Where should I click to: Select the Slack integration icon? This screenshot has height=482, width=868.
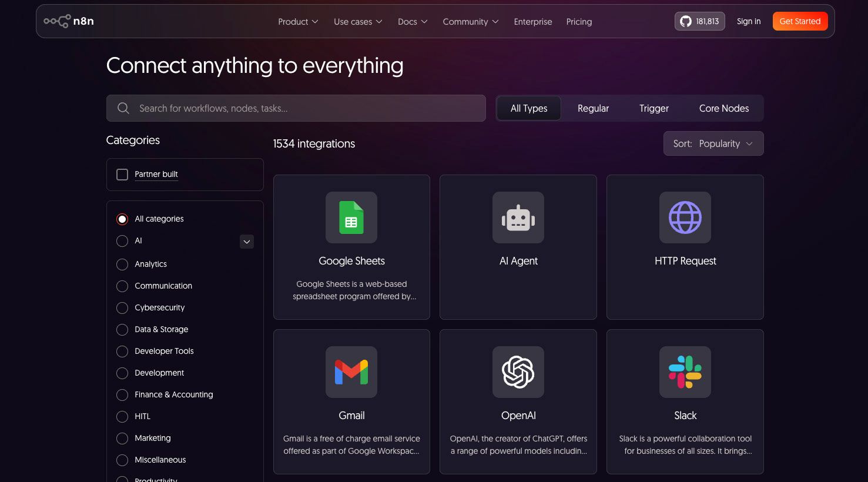685,371
